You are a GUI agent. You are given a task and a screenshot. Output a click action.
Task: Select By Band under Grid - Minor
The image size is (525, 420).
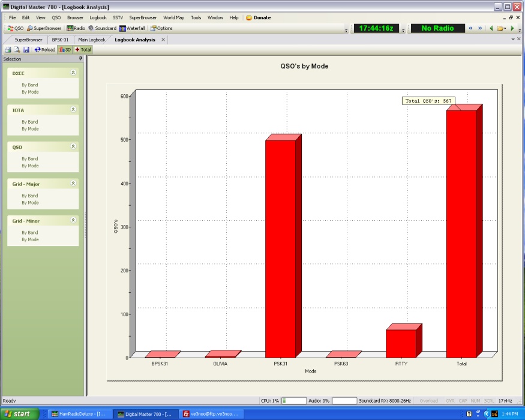[30, 232]
